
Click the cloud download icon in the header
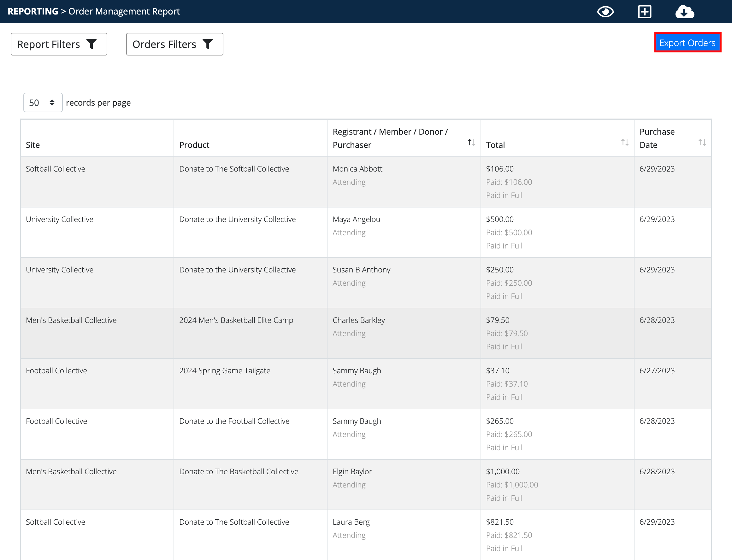pos(684,11)
